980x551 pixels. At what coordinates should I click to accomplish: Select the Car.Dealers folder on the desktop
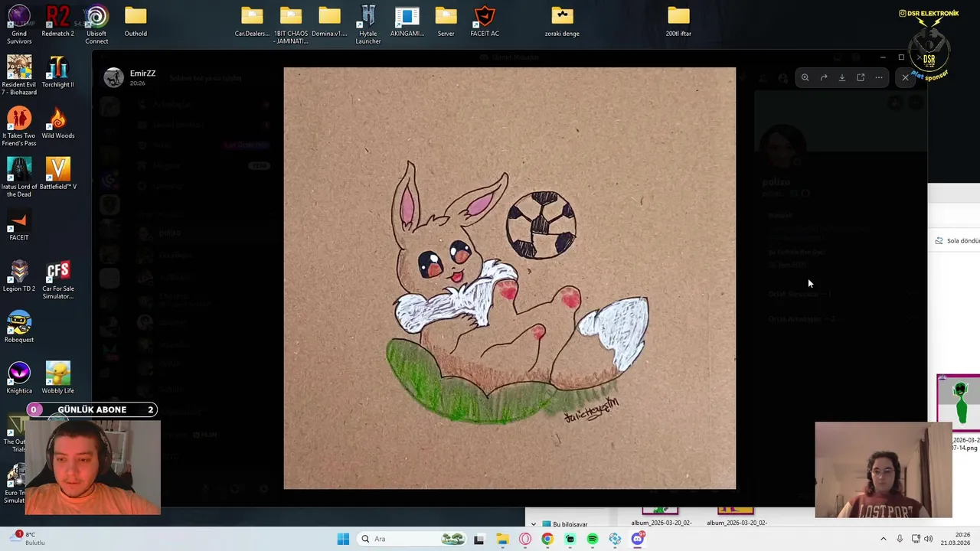(x=252, y=21)
